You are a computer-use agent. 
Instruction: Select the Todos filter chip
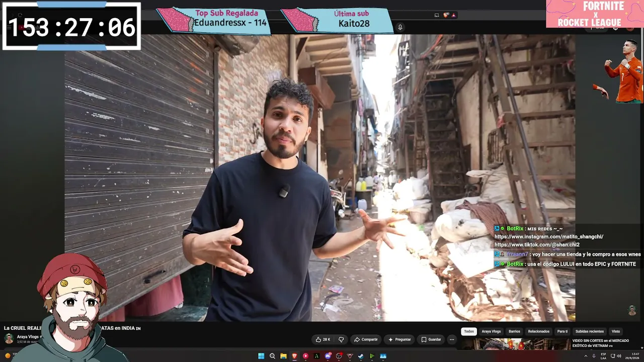pyautogui.click(x=469, y=331)
